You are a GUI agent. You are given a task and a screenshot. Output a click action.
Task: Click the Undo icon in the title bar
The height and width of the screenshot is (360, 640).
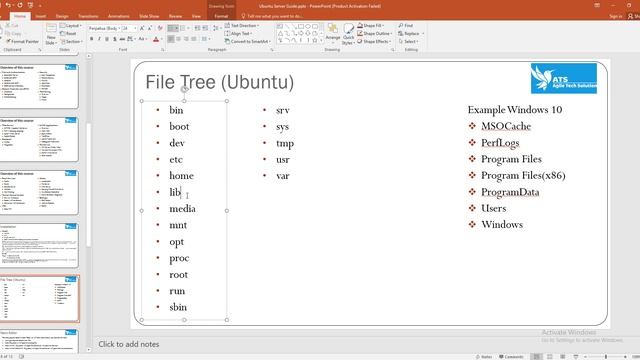point(8,5)
